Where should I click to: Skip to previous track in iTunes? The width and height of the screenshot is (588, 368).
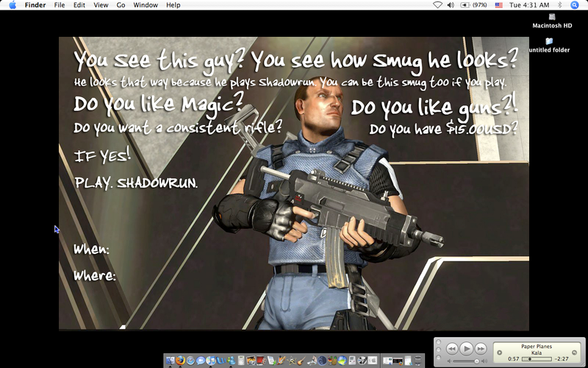click(x=452, y=349)
